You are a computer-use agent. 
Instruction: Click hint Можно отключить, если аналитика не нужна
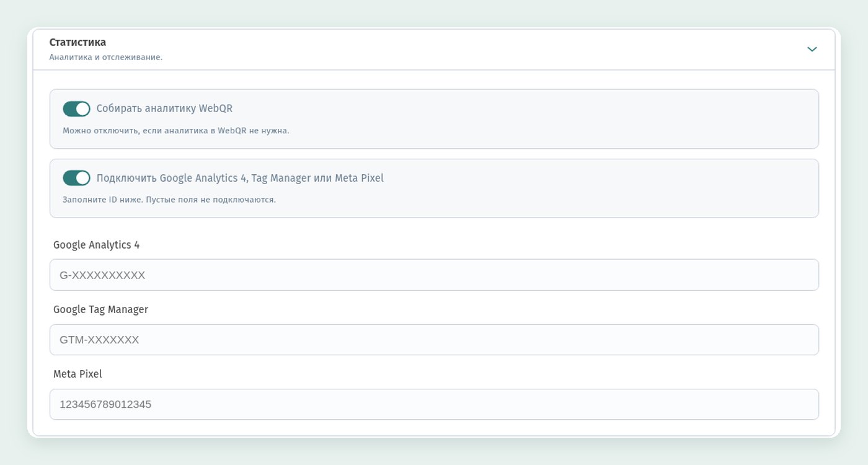[x=176, y=131]
